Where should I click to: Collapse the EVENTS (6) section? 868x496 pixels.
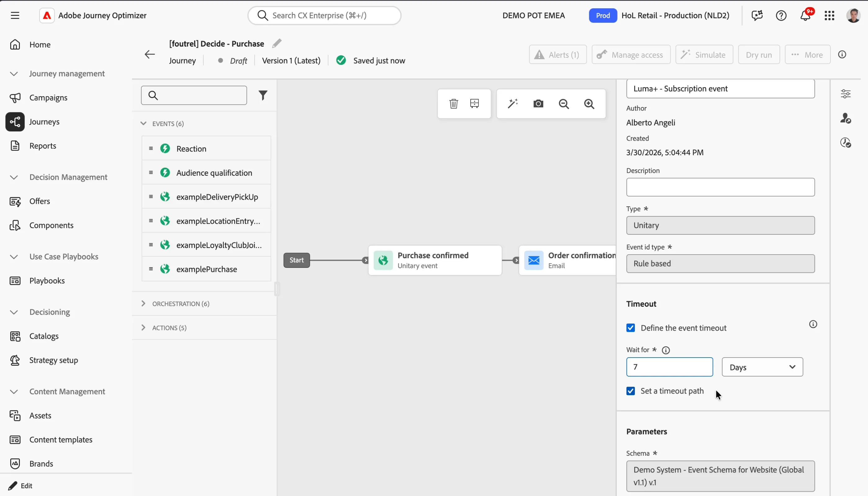point(143,123)
